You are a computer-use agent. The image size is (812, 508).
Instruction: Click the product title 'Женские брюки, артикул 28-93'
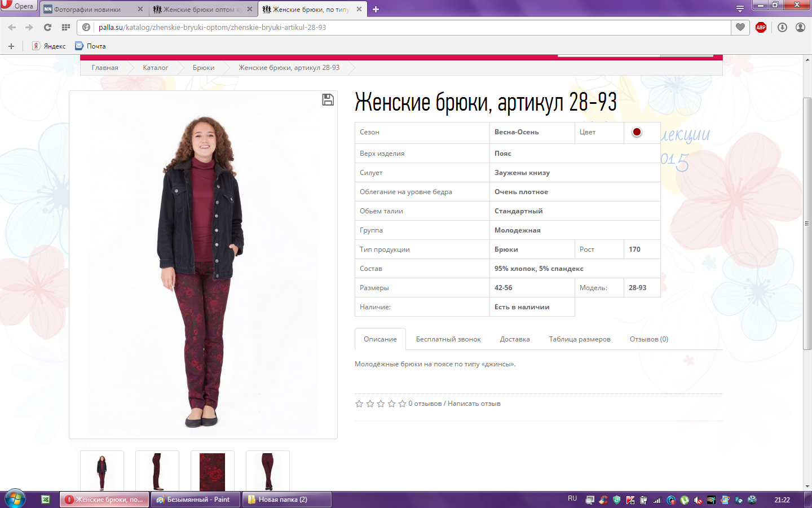pyautogui.click(x=486, y=102)
